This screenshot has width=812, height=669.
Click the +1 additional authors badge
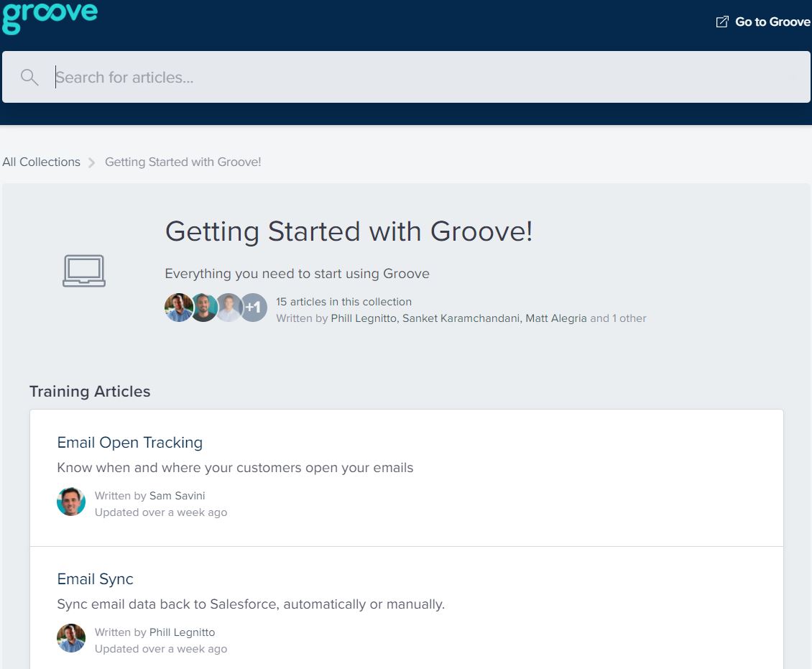pos(253,308)
